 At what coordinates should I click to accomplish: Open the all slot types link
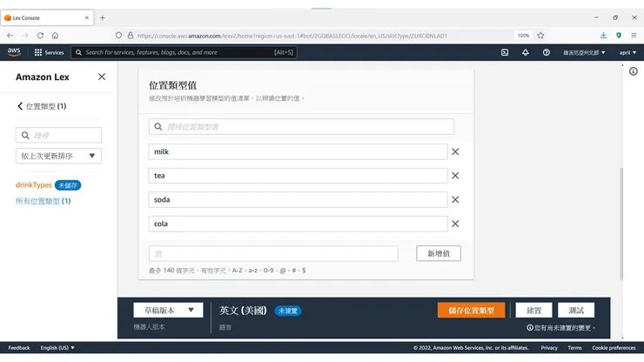tap(44, 201)
